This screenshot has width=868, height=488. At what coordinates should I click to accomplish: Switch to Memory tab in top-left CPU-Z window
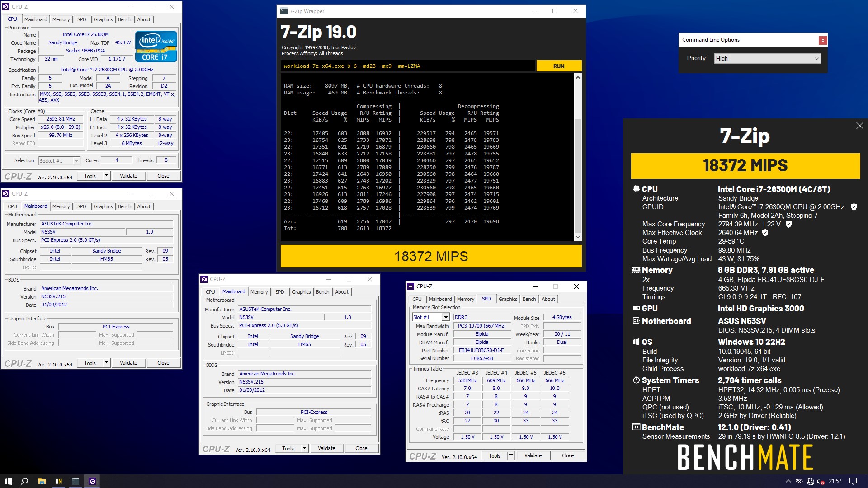pos(61,19)
